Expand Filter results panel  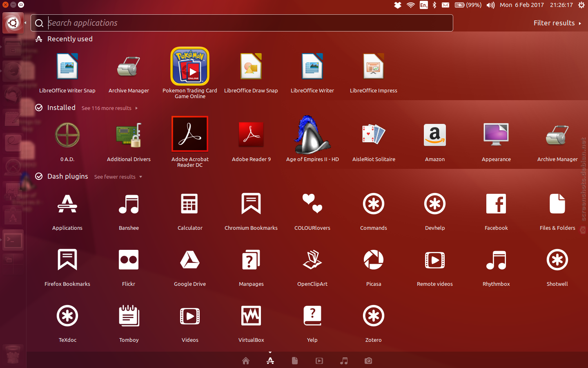click(557, 23)
